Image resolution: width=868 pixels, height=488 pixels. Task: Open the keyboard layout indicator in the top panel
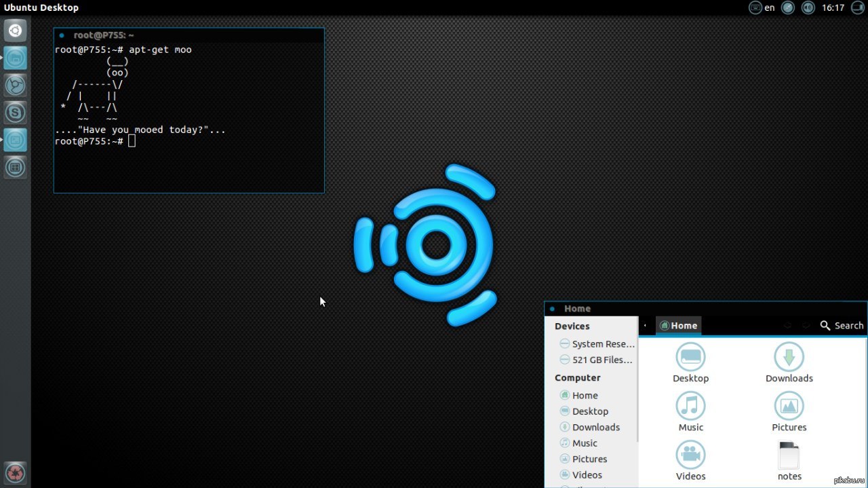(755, 7)
